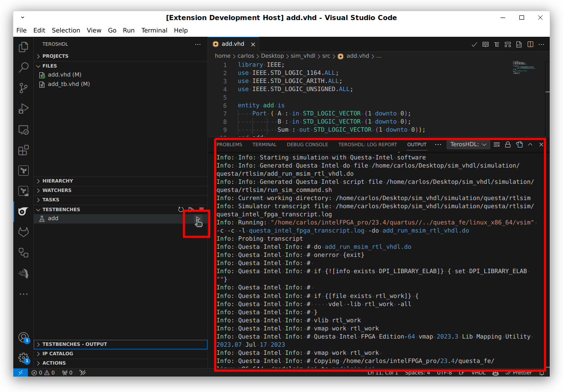Viewport: 563px width, 392px height.
Task: Switch to the PROBLEMS panel tab
Action: point(229,144)
